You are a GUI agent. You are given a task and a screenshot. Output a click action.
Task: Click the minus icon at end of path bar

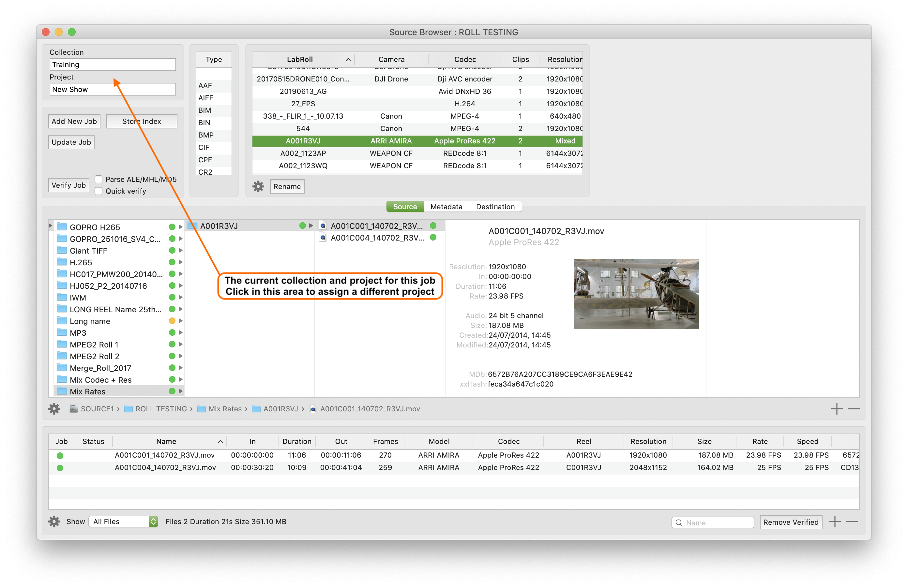(854, 409)
